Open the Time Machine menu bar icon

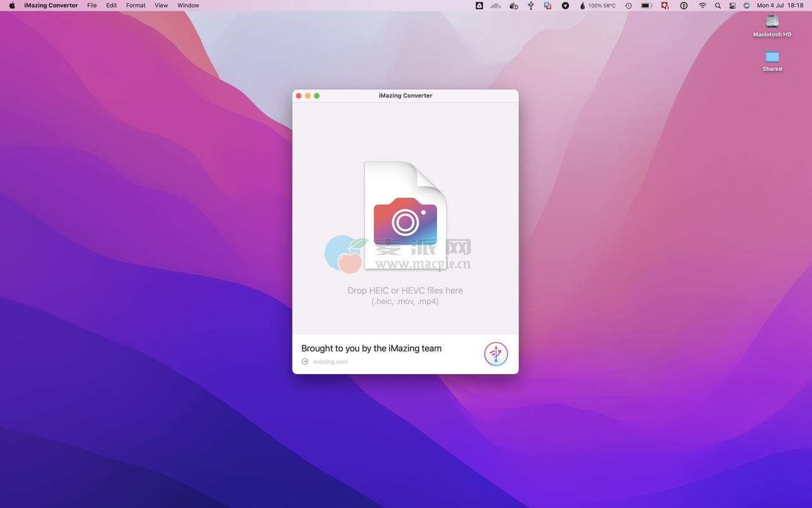[x=628, y=6]
